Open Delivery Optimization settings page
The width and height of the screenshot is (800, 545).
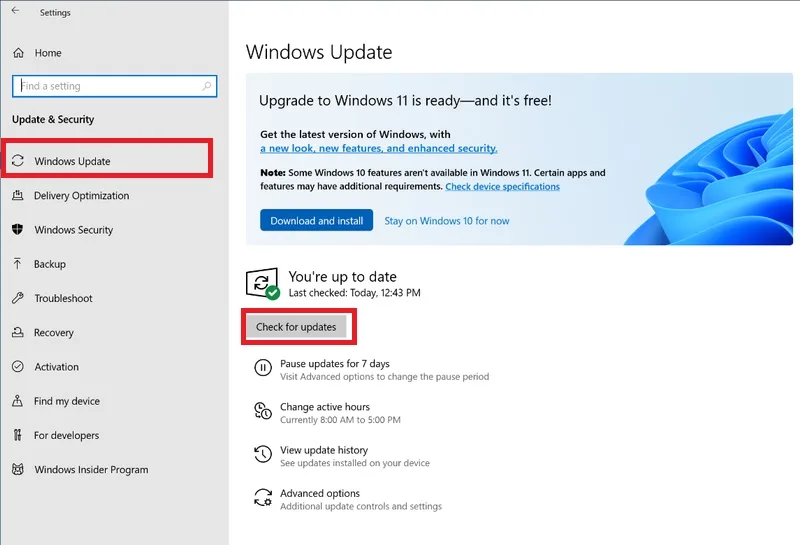82,195
